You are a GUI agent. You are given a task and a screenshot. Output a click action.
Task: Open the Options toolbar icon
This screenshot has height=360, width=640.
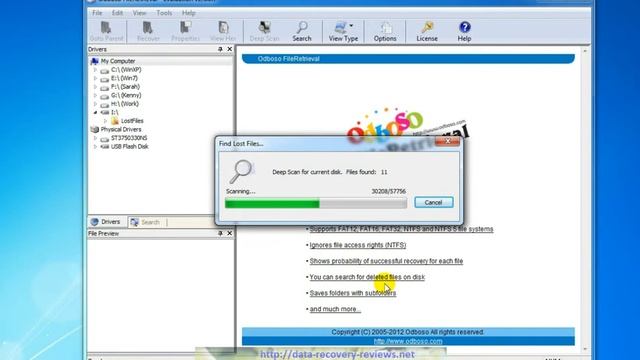pos(385,28)
